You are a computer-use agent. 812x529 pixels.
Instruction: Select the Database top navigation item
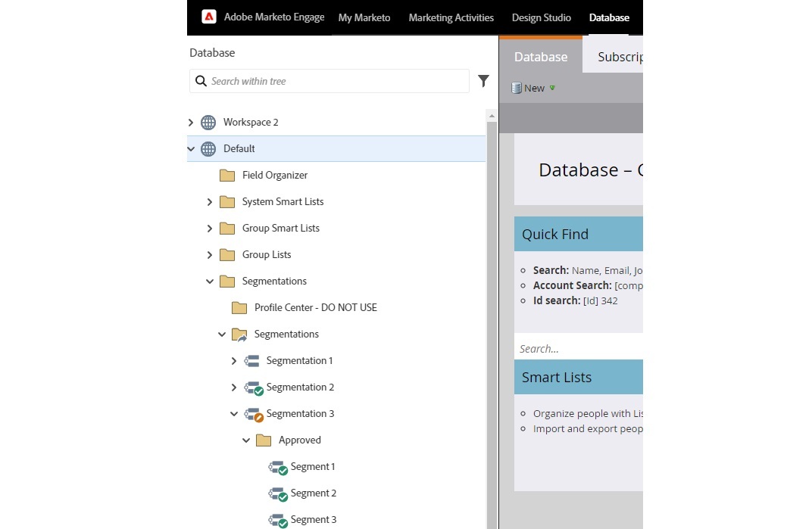(609, 17)
